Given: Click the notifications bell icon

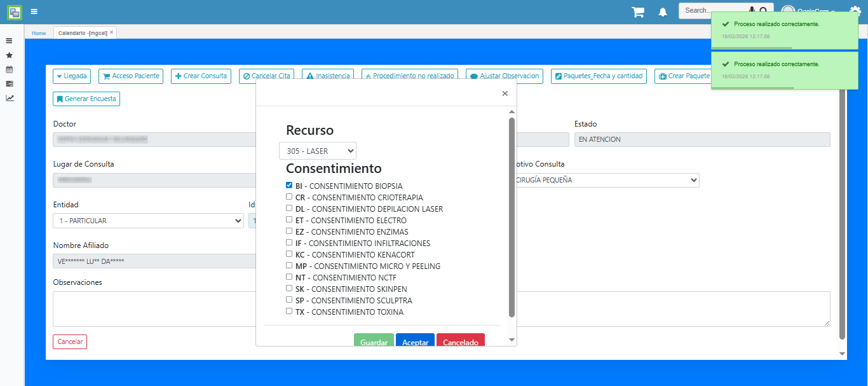Looking at the screenshot, I should click(x=663, y=12).
